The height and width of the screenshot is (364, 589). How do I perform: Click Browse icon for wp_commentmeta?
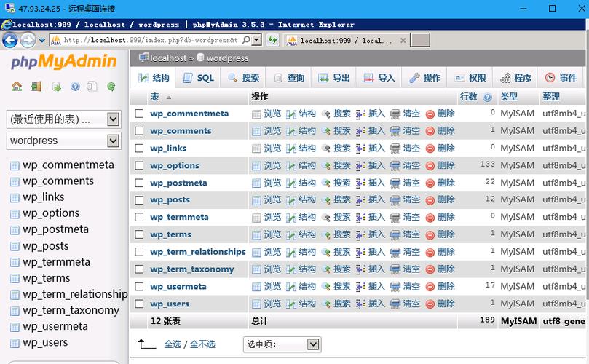(x=256, y=114)
